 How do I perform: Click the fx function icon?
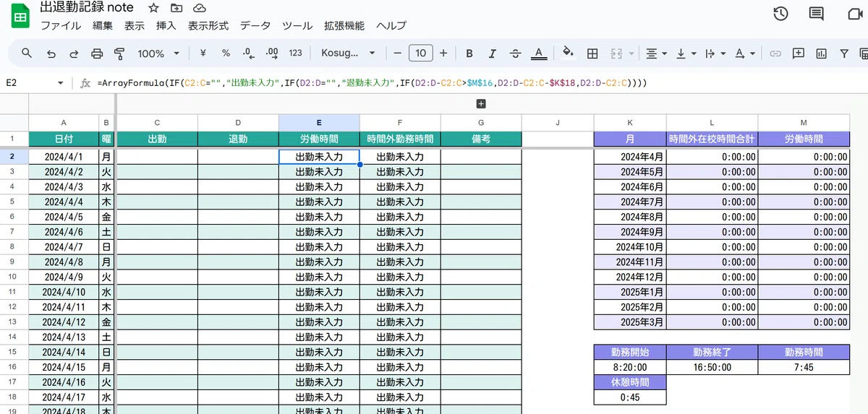85,83
